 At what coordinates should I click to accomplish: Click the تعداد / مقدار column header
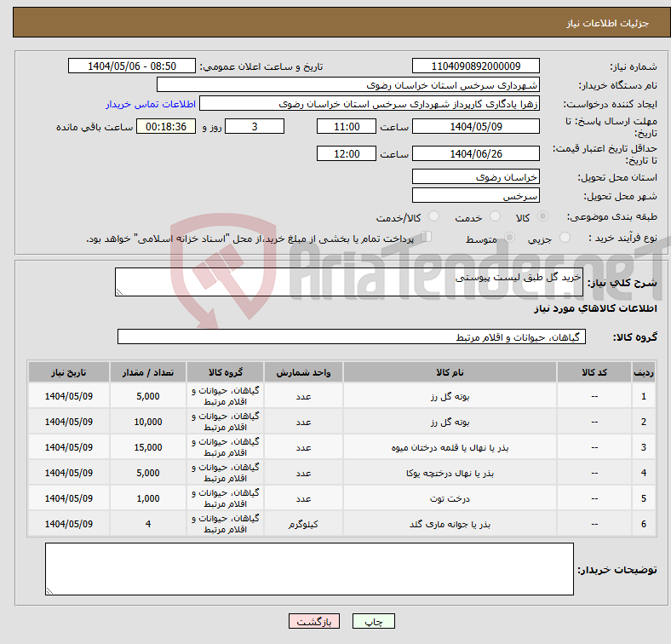click(148, 372)
